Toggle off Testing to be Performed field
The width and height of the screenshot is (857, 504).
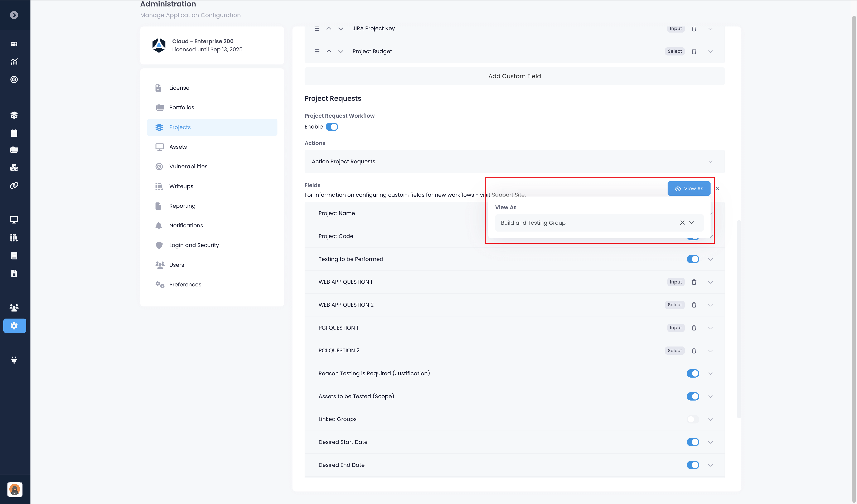[x=692, y=259]
